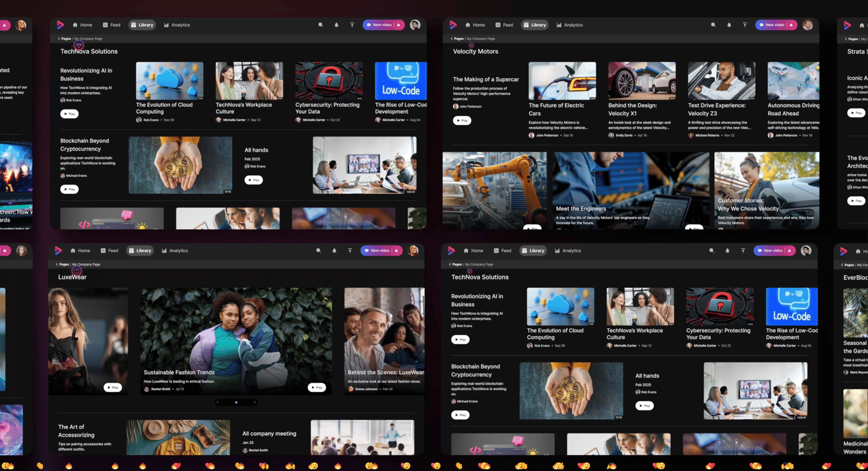
Task: Open profile avatar in upper TechNova Solutions window
Action: 415,25
